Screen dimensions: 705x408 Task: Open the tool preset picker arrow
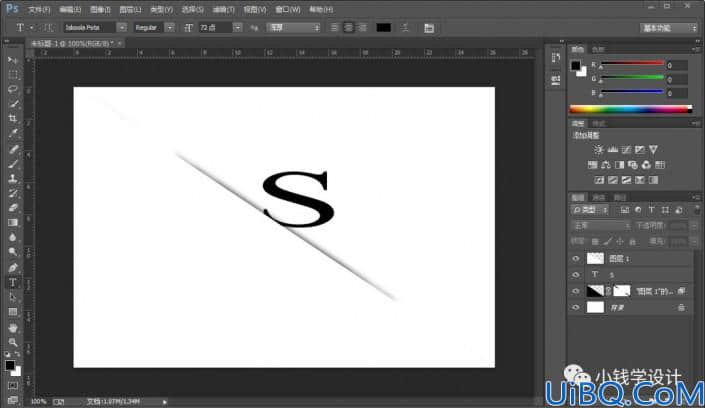[31, 28]
